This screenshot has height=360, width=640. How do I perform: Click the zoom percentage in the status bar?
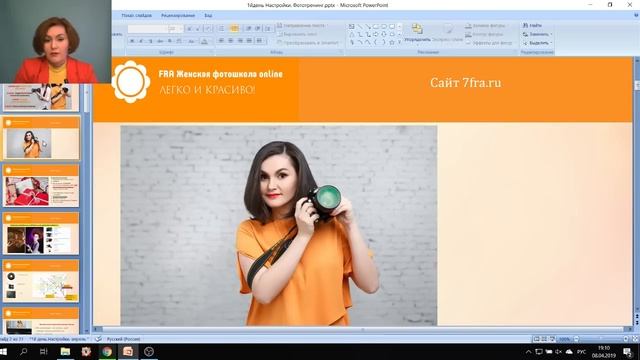click(564, 339)
